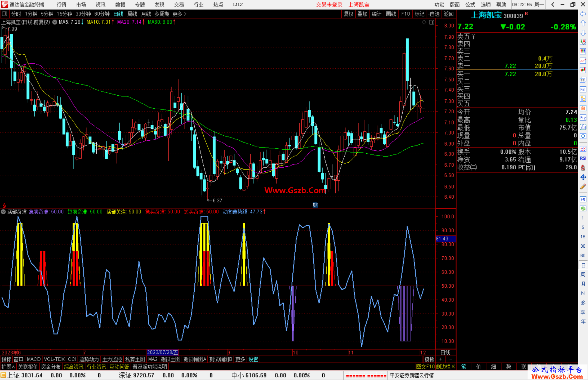
Task: Click the navigate back chevron in title bar
Action: click(552, 4)
